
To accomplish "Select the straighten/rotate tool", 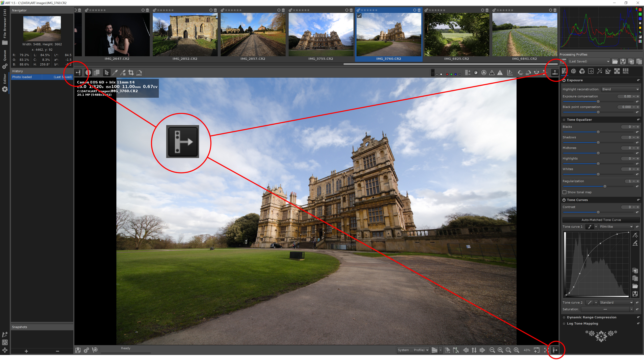I will (x=139, y=73).
